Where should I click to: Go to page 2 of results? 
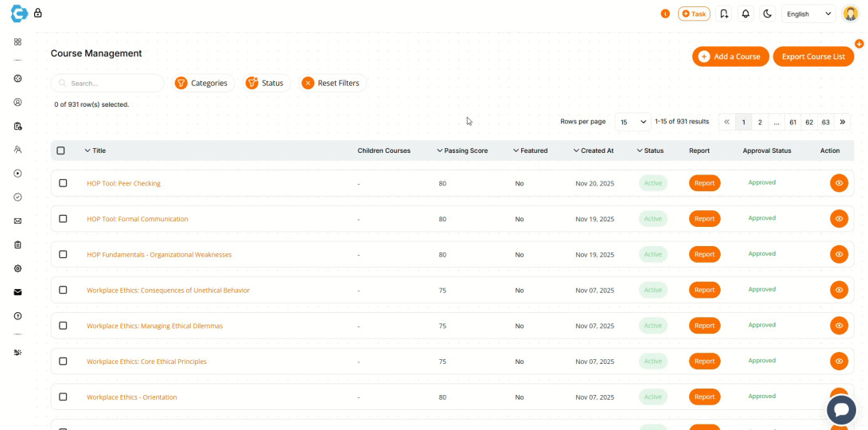tap(760, 122)
